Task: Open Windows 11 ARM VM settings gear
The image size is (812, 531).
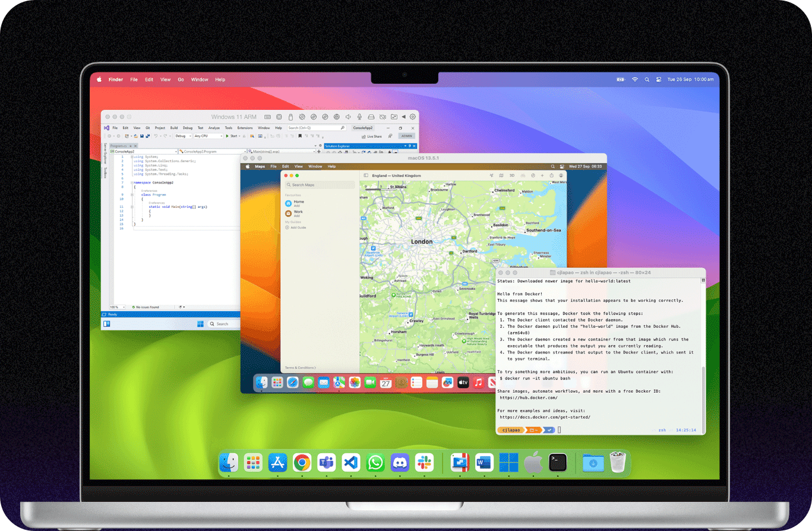Action: pyautogui.click(x=412, y=117)
